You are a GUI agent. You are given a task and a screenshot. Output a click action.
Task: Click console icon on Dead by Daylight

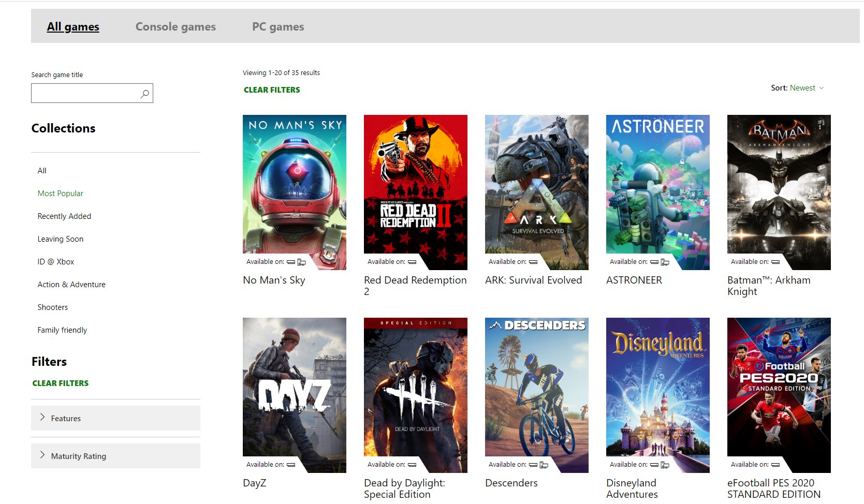(x=412, y=465)
